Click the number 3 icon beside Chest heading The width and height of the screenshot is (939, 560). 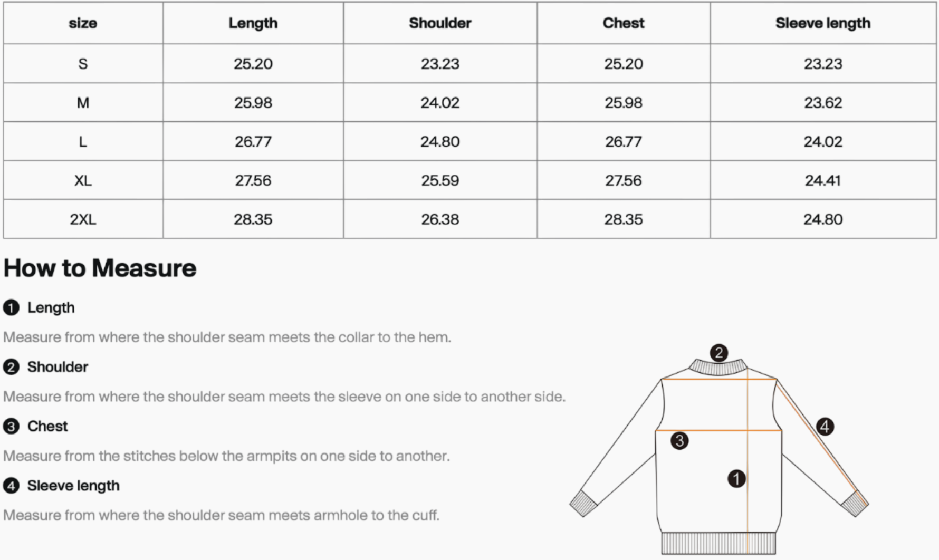point(11,426)
